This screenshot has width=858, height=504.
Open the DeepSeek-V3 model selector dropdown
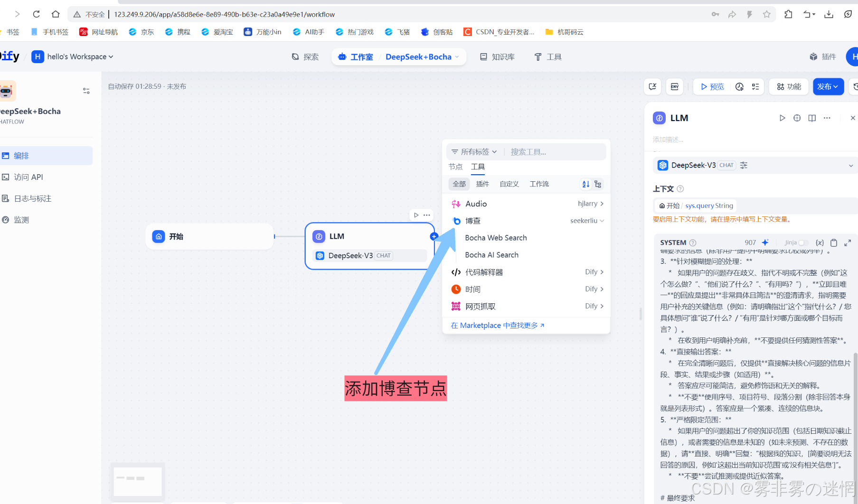point(755,165)
